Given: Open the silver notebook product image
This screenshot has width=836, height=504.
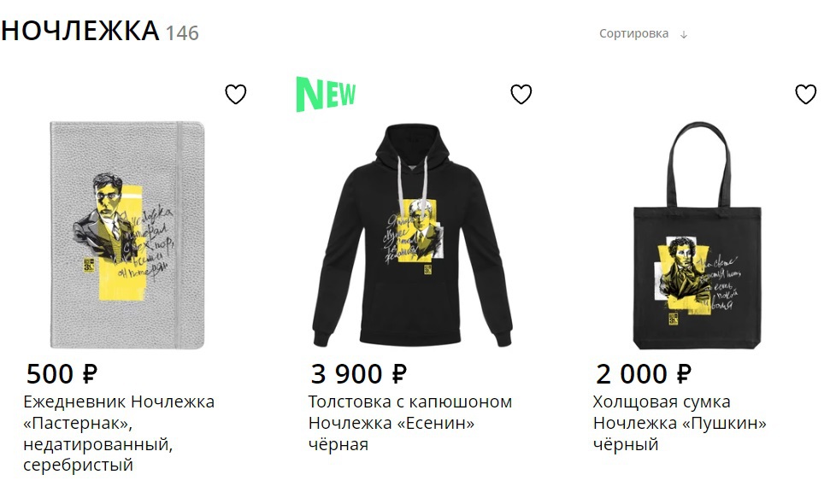Looking at the screenshot, I should pos(127,235).
